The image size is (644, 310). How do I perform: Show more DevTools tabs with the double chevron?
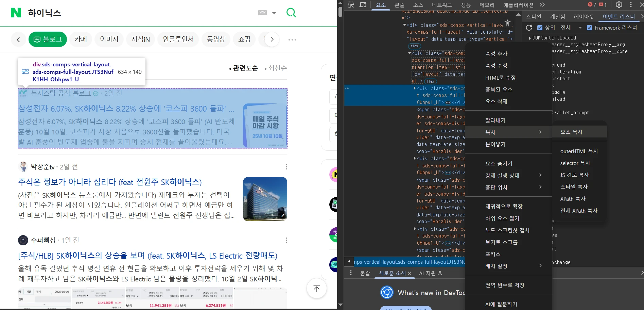pyautogui.click(x=542, y=5)
